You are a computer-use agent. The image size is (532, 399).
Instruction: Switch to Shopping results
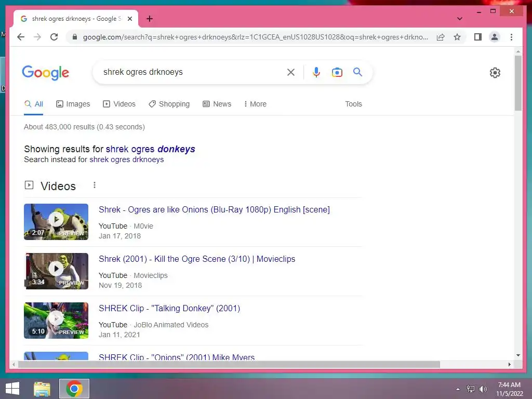[x=169, y=104]
